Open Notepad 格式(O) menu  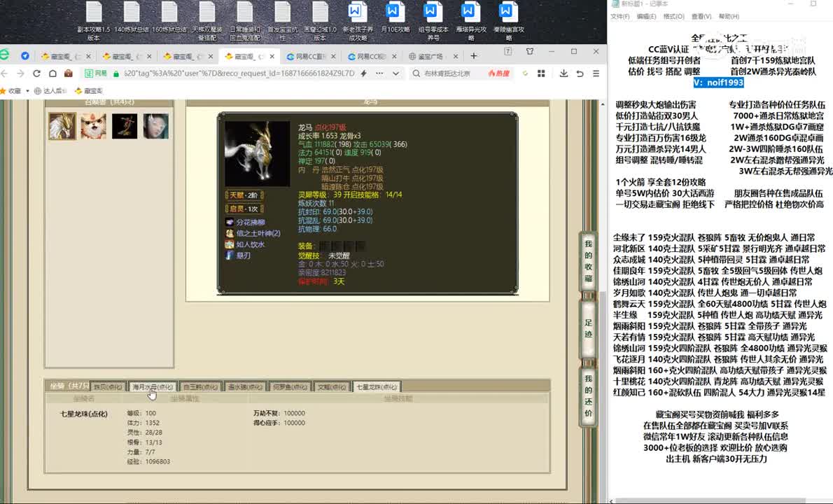tap(673, 17)
